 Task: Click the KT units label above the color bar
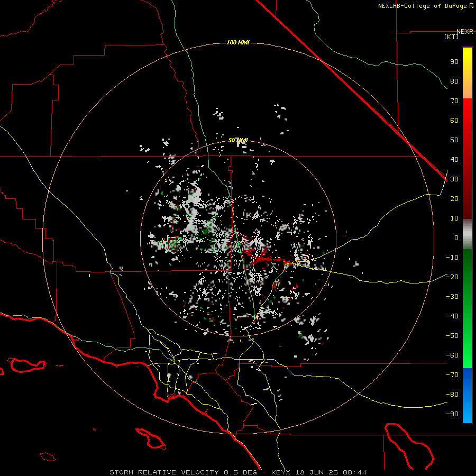pyautogui.click(x=452, y=36)
